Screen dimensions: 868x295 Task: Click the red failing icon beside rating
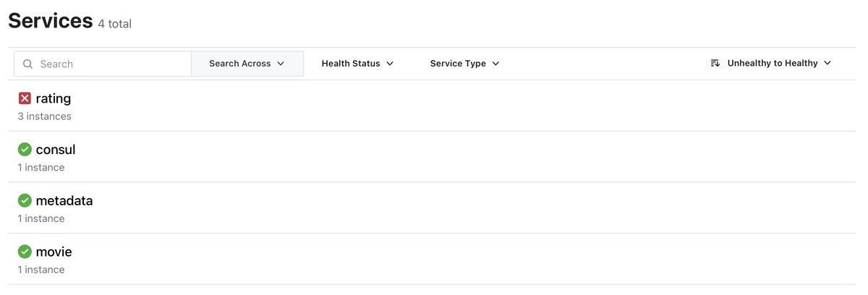[25, 98]
